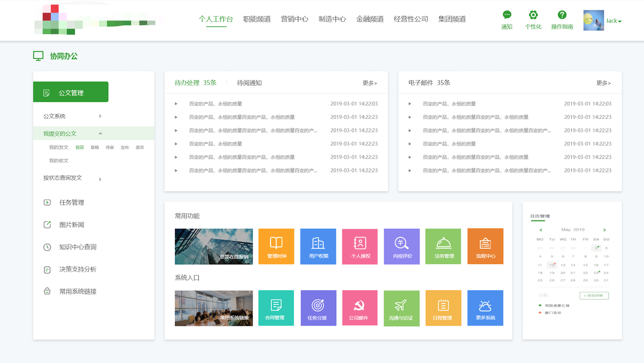Open 图片新闻 in sidebar

coord(72,225)
